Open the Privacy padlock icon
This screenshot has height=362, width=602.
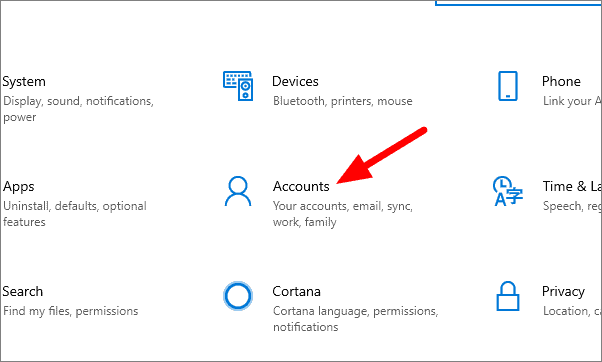coord(508,296)
